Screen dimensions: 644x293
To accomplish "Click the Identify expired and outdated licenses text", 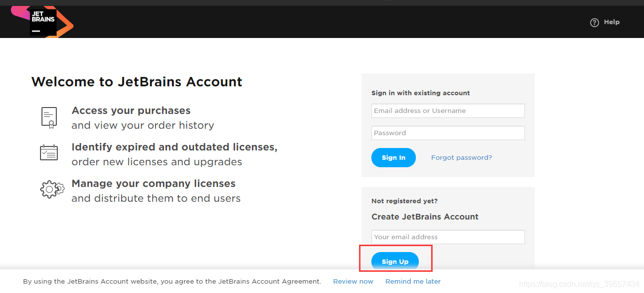I will coord(174,147).
